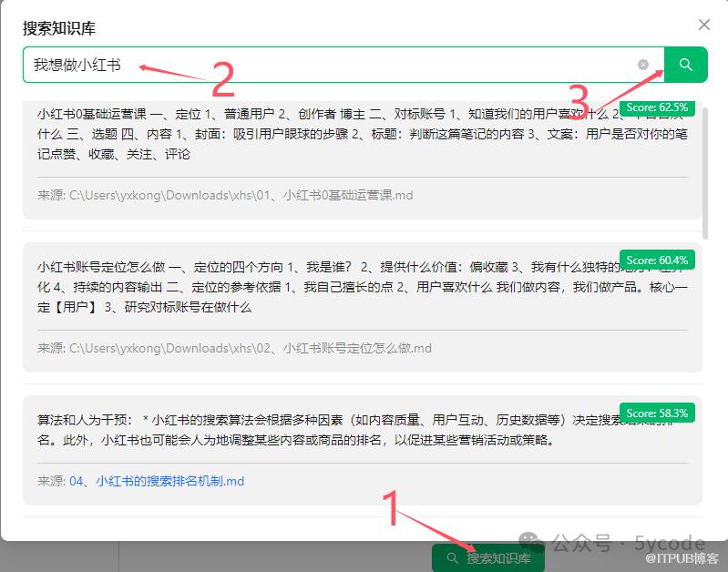
Task: Select the 算法和人为干预 result text
Action: pos(355,430)
